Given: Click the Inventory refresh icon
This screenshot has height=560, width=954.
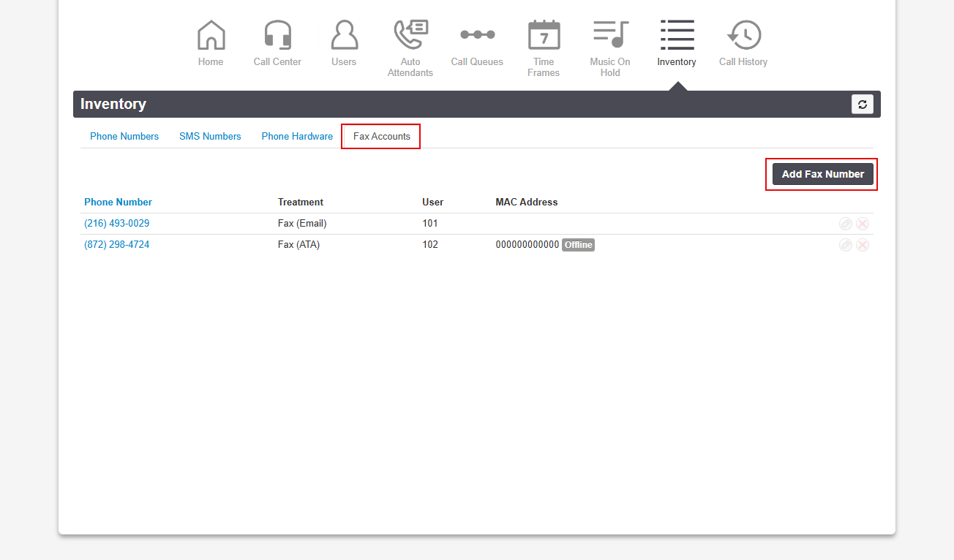Looking at the screenshot, I should point(863,105).
